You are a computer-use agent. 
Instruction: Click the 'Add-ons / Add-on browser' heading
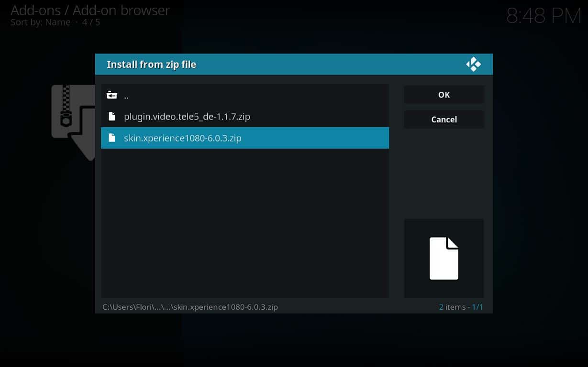pos(90,10)
